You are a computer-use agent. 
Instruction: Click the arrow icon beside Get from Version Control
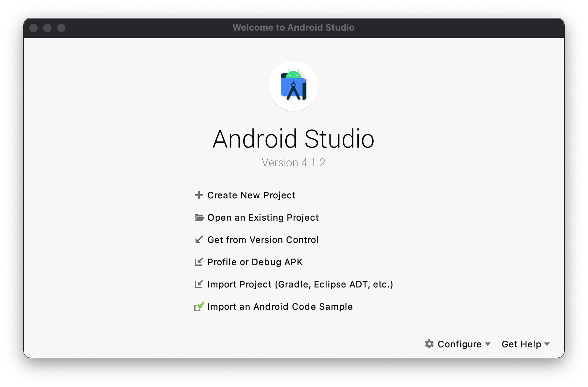pyautogui.click(x=199, y=239)
